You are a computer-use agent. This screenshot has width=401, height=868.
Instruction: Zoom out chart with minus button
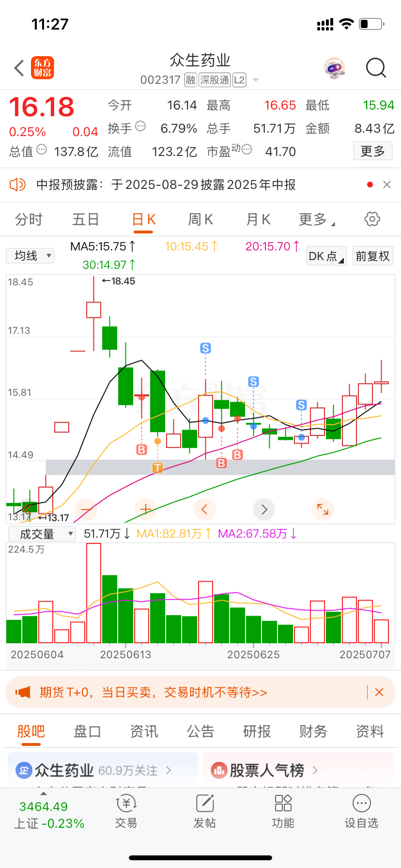(x=87, y=509)
